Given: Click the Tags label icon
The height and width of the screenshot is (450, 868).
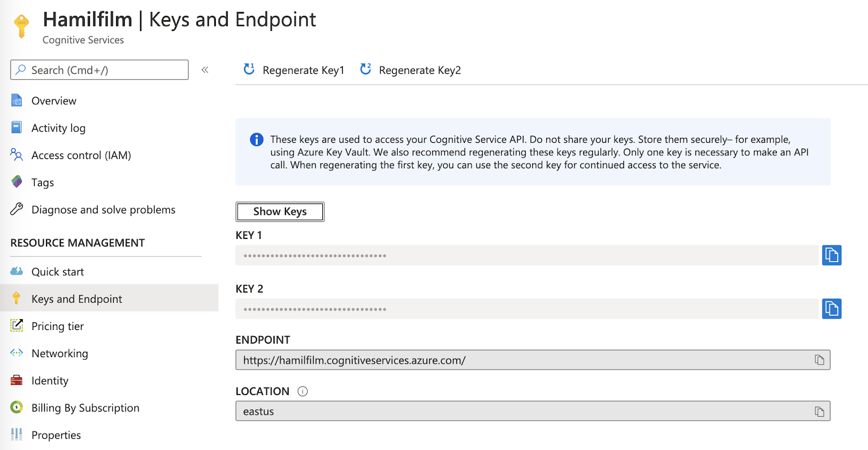Looking at the screenshot, I should click(x=17, y=182).
